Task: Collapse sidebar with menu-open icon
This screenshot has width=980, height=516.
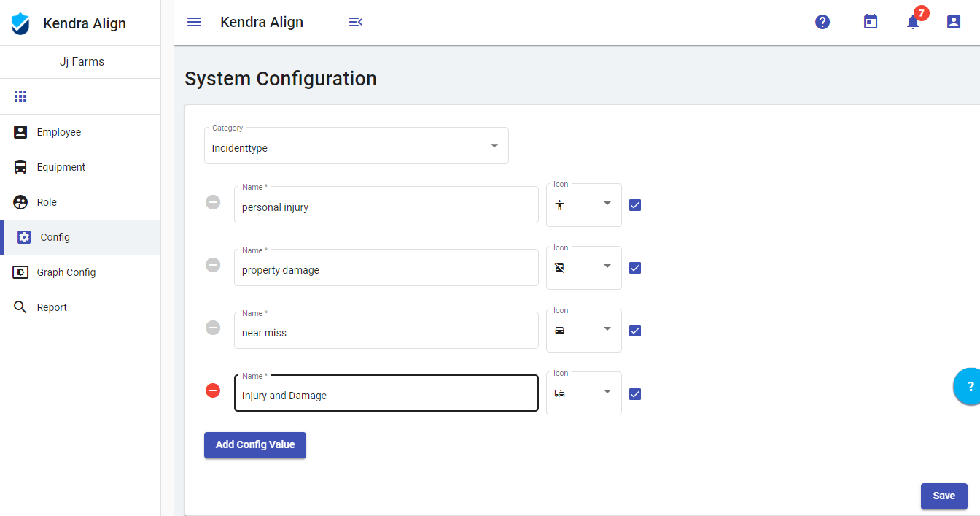Action: tap(355, 22)
